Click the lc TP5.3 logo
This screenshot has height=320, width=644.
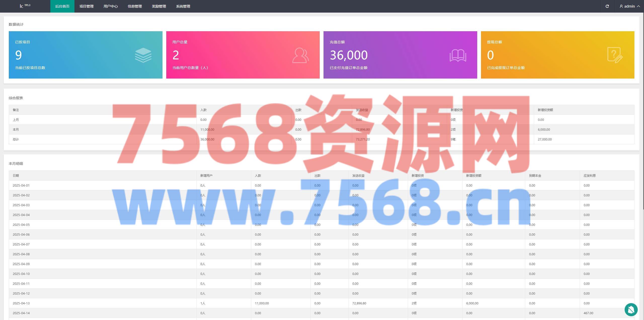[25, 6]
